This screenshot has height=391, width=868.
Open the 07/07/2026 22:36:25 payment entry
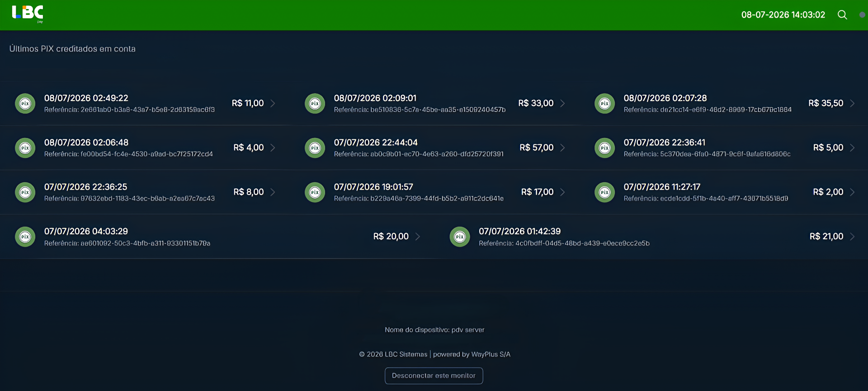coord(145,192)
